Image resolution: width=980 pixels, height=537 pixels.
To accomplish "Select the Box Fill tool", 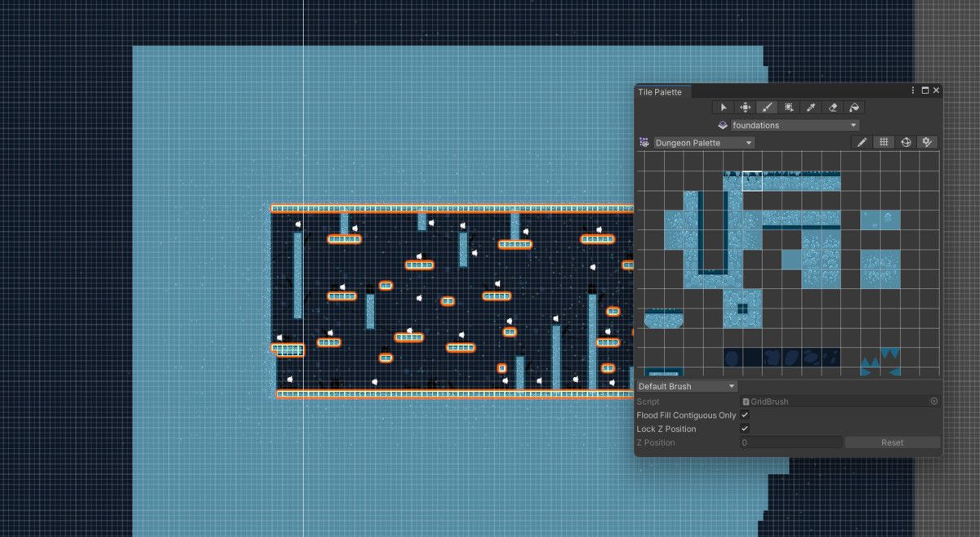I will (788, 107).
